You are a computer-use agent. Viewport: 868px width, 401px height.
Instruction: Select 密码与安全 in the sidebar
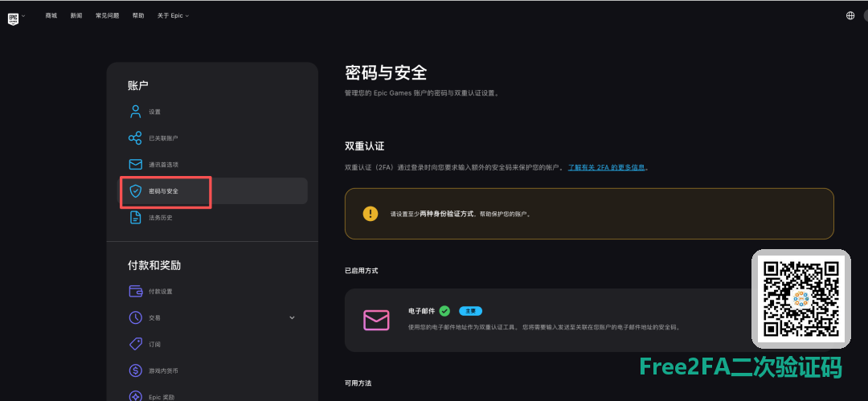[x=214, y=191]
